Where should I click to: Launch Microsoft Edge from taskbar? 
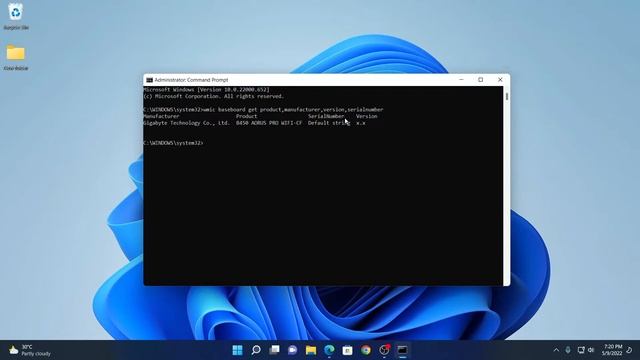[329, 350]
